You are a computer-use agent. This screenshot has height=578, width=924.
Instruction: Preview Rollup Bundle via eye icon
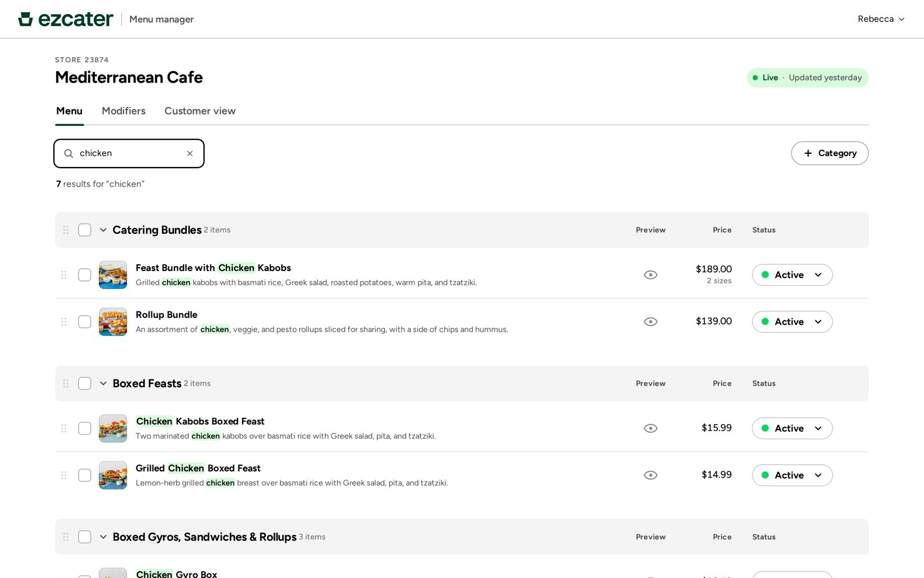tap(651, 322)
